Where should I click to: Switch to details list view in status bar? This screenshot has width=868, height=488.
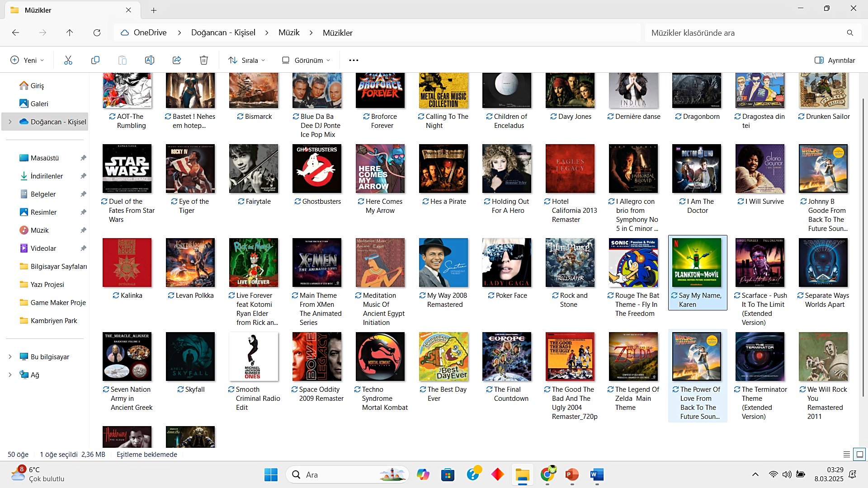point(847,455)
